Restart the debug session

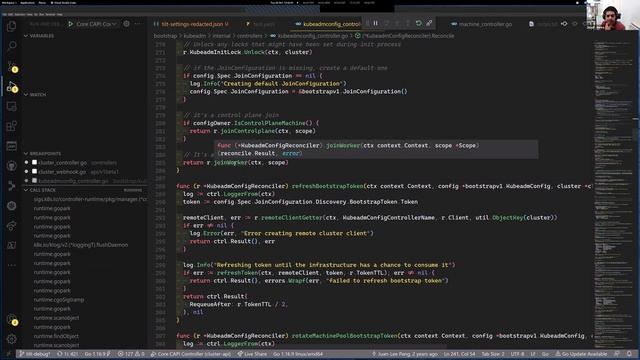tap(418, 23)
